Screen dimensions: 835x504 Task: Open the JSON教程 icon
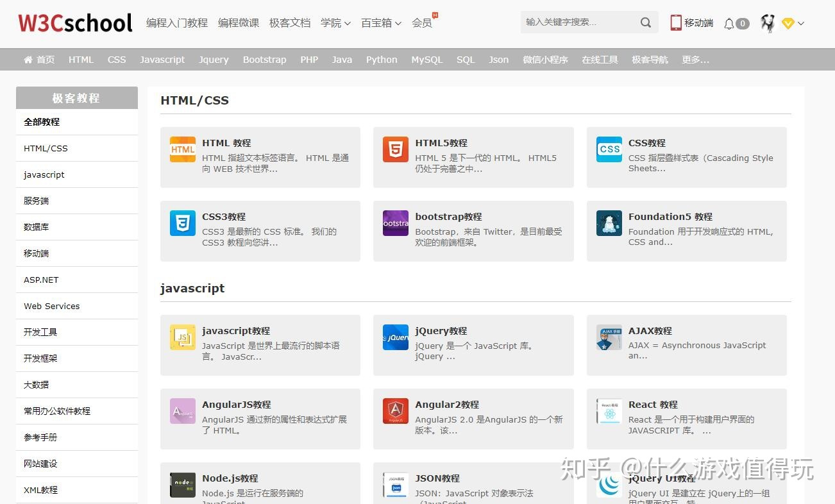point(396,485)
